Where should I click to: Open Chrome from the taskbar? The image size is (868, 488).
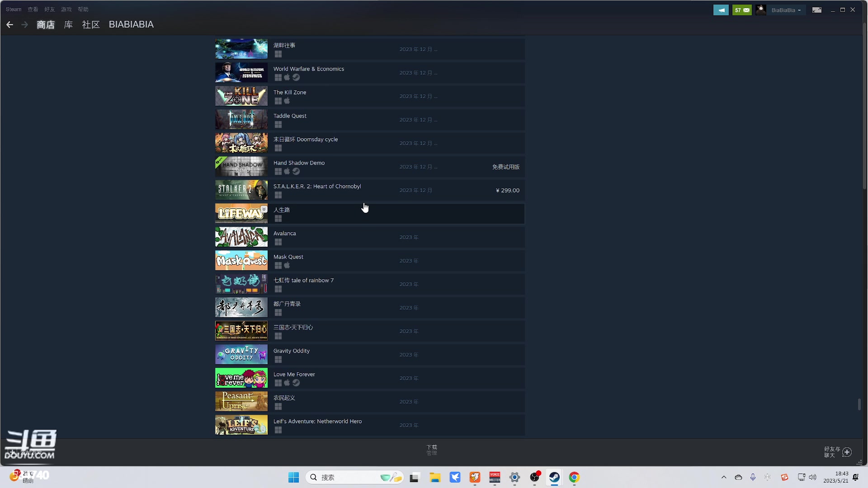[574, 477]
